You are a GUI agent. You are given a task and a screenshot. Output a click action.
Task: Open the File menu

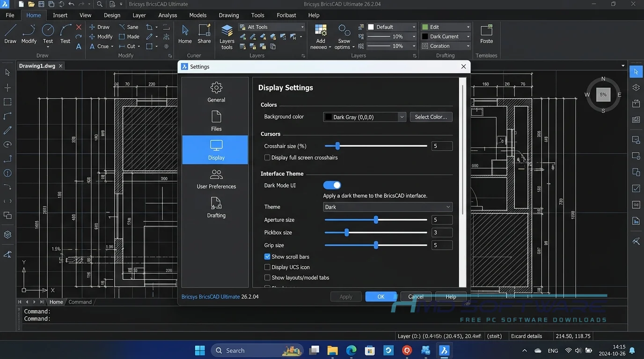(x=10, y=15)
